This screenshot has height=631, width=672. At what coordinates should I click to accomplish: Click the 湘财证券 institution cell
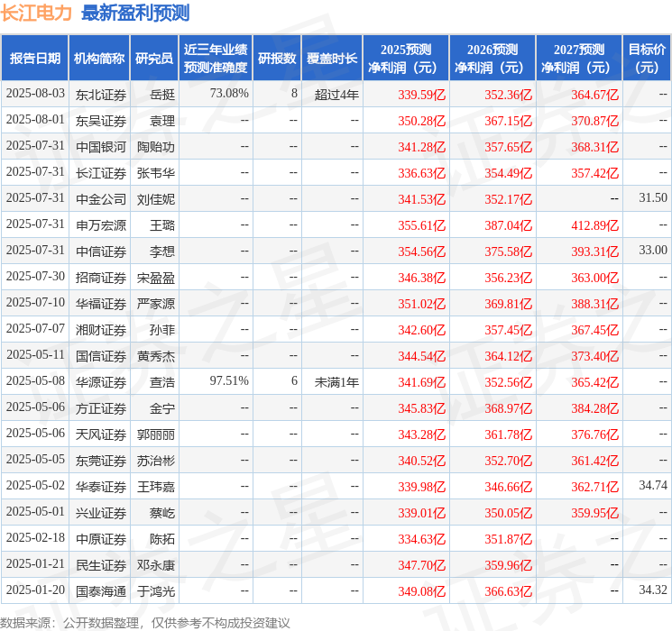point(101,330)
